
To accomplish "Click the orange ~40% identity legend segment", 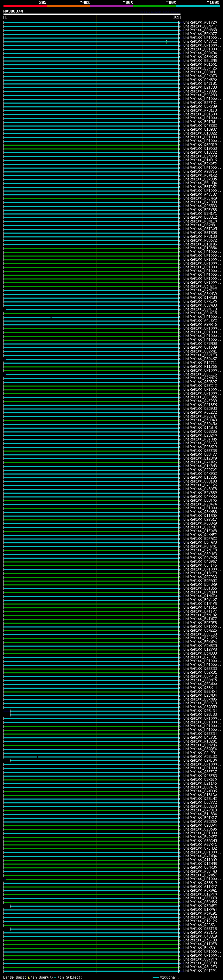I will tap(68, 7).
